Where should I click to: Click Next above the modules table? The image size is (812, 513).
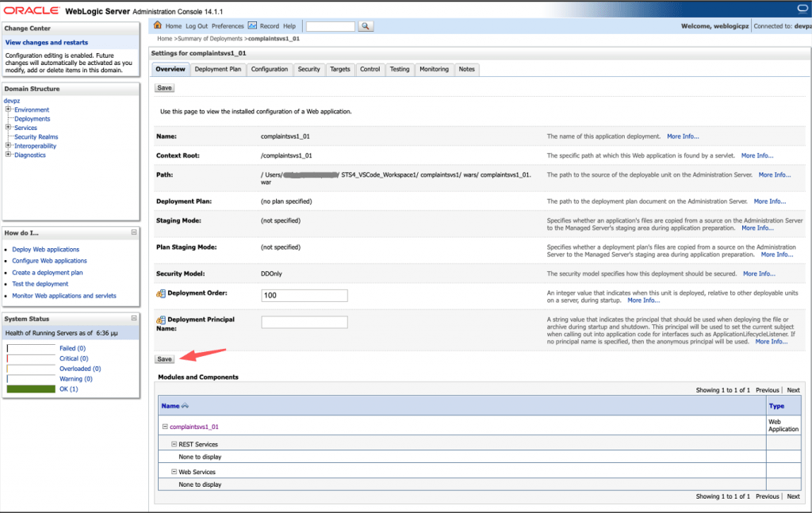point(793,390)
